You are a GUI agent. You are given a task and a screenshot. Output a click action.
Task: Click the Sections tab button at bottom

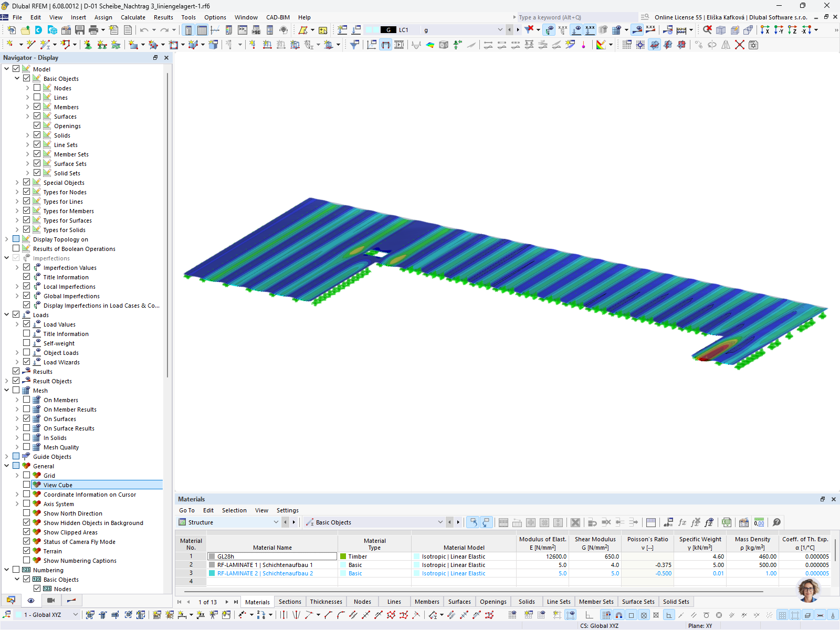point(290,602)
